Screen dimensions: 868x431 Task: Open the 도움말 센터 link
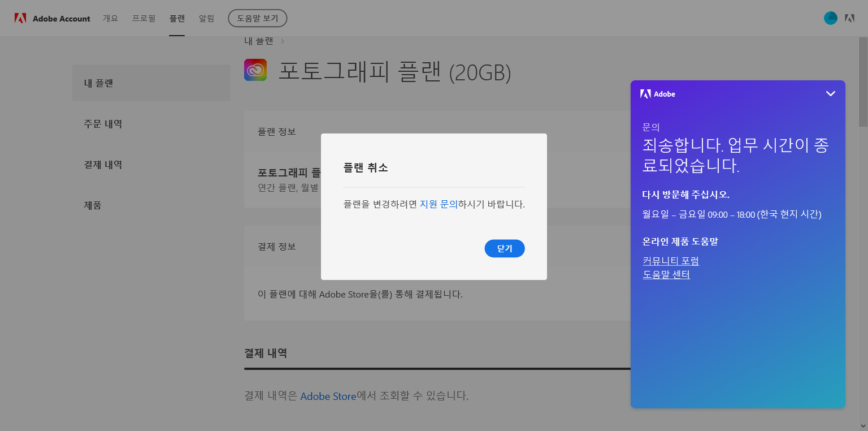(x=666, y=274)
